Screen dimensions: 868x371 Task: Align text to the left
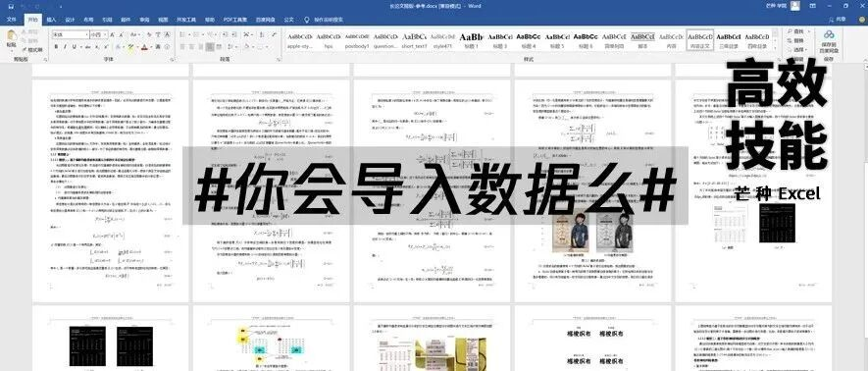click(x=182, y=46)
